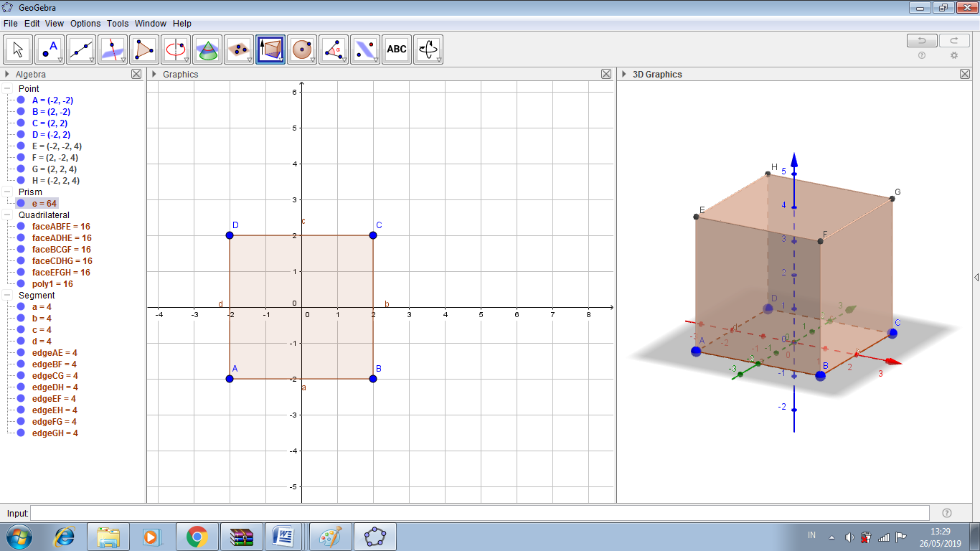Open the Point tool's dropdown options
The height and width of the screenshot is (551, 980).
pyautogui.click(x=60, y=59)
